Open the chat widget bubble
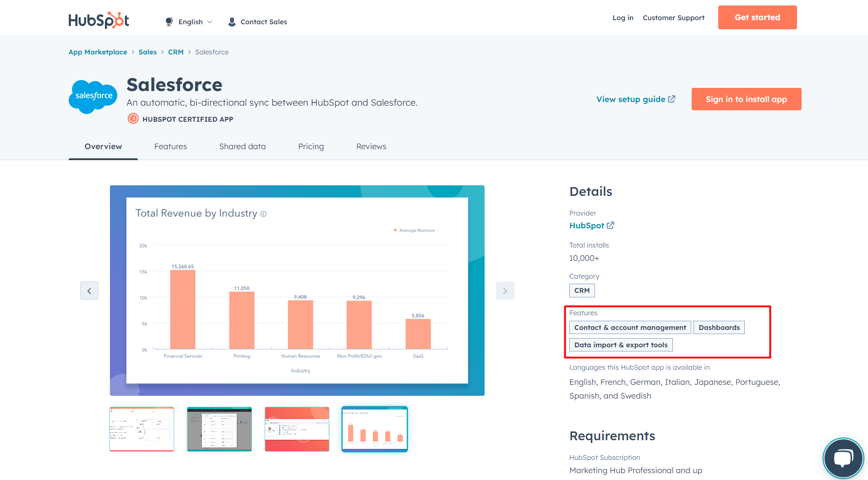The image size is (868, 480). click(843, 458)
